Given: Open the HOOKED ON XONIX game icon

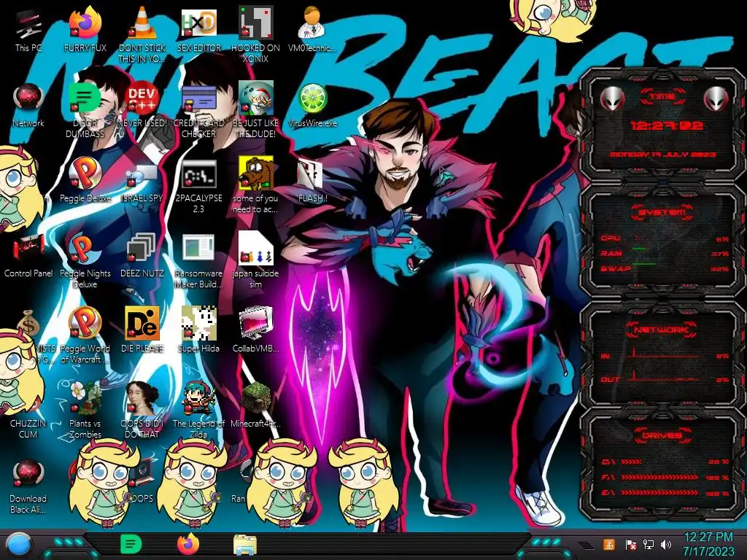Looking at the screenshot, I should [x=256, y=35].
